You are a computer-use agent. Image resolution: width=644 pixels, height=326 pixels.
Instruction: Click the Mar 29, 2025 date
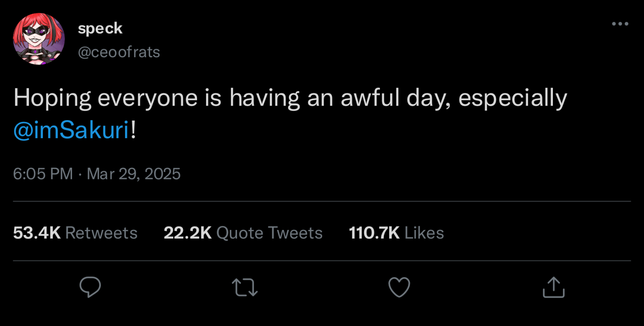[x=134, y=174]
